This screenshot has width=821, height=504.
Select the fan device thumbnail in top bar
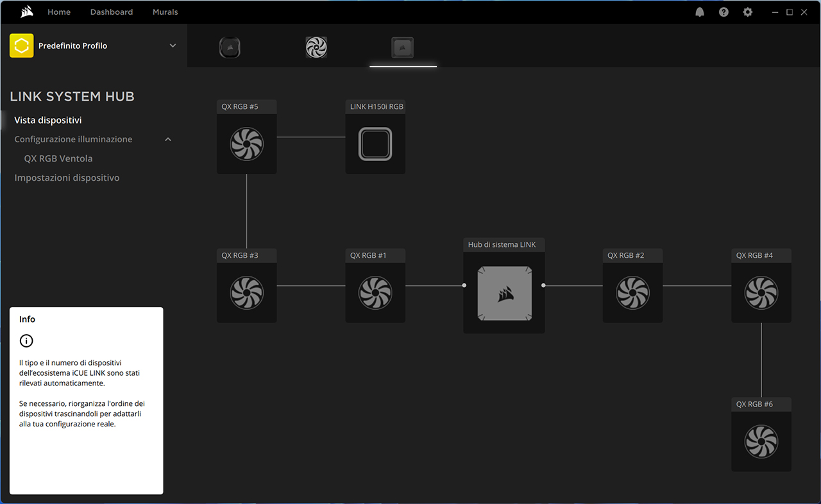click(316, 47)
